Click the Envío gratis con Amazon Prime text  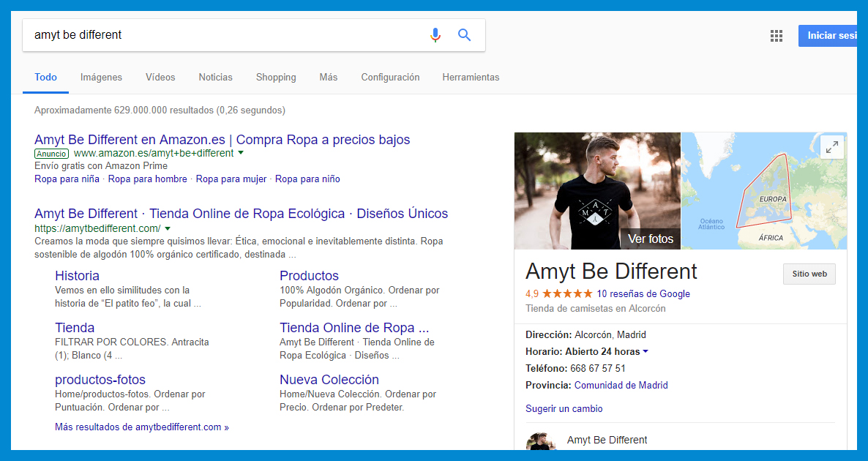point(101,166)
